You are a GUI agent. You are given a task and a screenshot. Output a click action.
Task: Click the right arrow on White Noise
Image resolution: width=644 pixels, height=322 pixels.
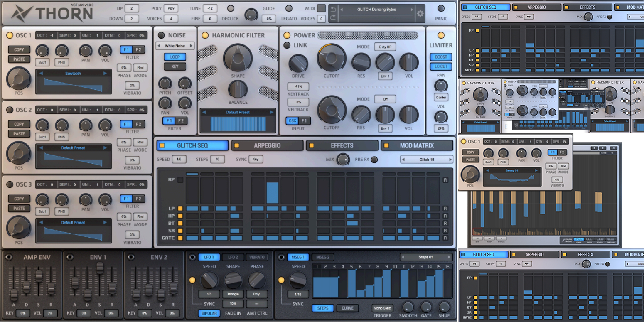[191, 46]
